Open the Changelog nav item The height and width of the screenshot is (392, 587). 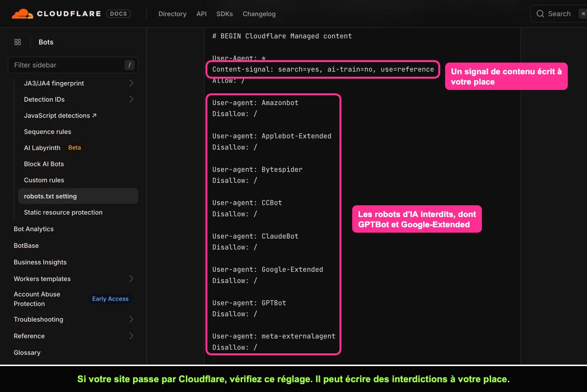(x=259, y=14)
